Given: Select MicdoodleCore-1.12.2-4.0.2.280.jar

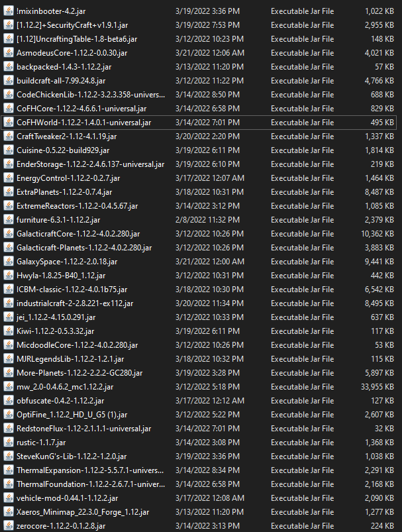Looking at the screenshot, I should tap(77, 345).
